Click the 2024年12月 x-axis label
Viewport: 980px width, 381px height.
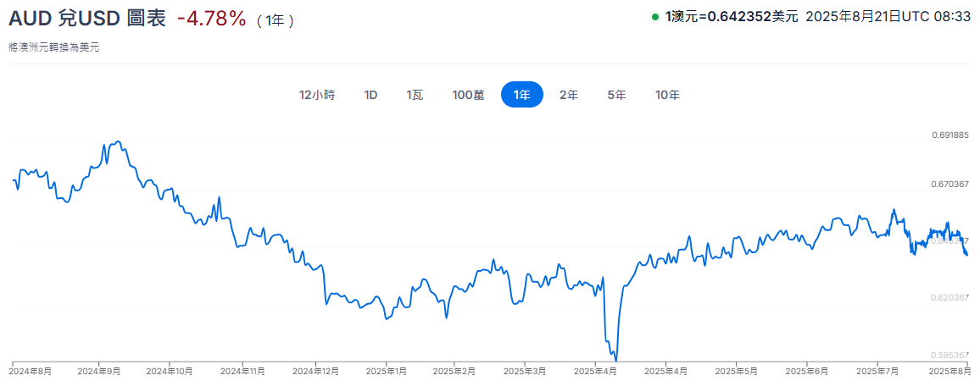pyautogui.click(x=315, y=371)
